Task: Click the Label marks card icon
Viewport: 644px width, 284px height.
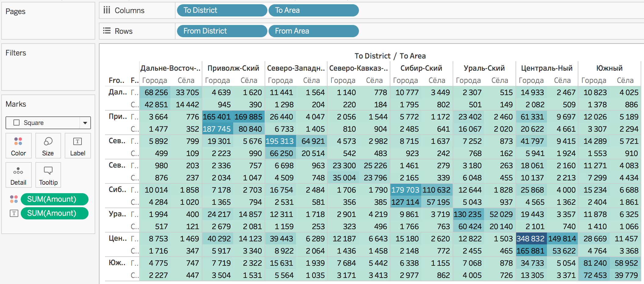Action: (x=78, y=146)
